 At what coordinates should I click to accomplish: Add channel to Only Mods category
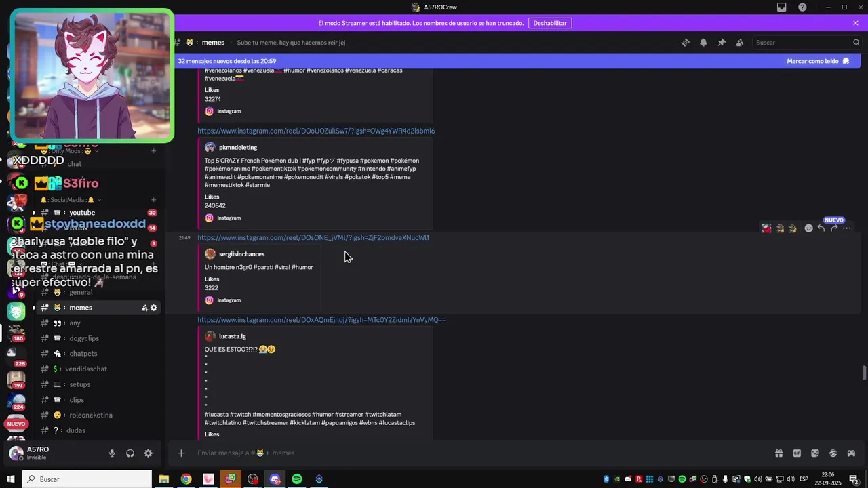[154, 151]
